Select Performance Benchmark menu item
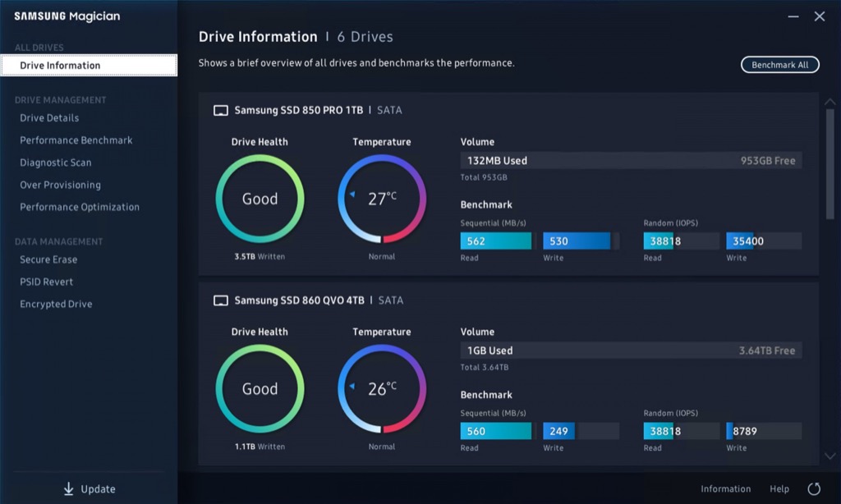This screenshot has height=504, width=841. (76, 140)
